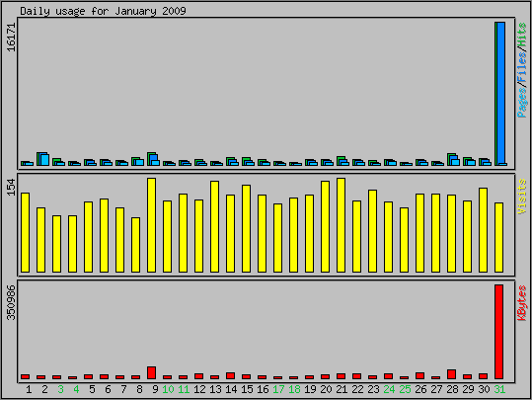The width and height of the screenshot is (532, 400).
Task: Click the red KBytes bar for day 14
Action: coord(230,376)
